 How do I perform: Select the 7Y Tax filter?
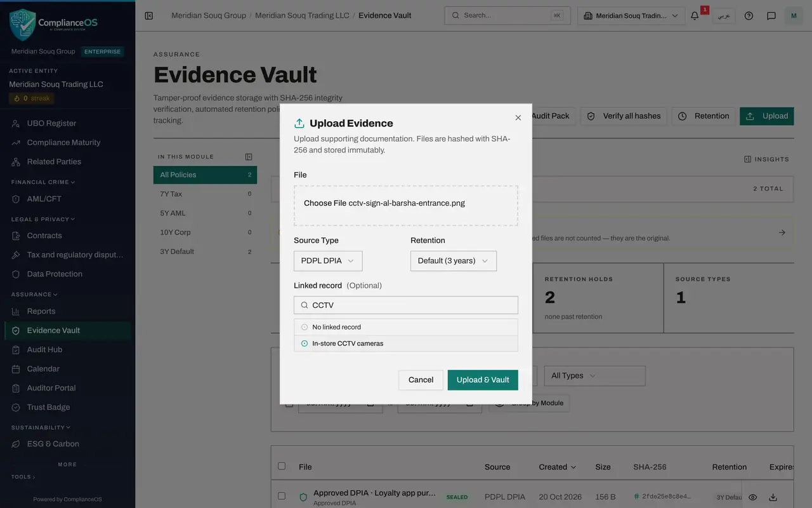click(x=205, y=194)
